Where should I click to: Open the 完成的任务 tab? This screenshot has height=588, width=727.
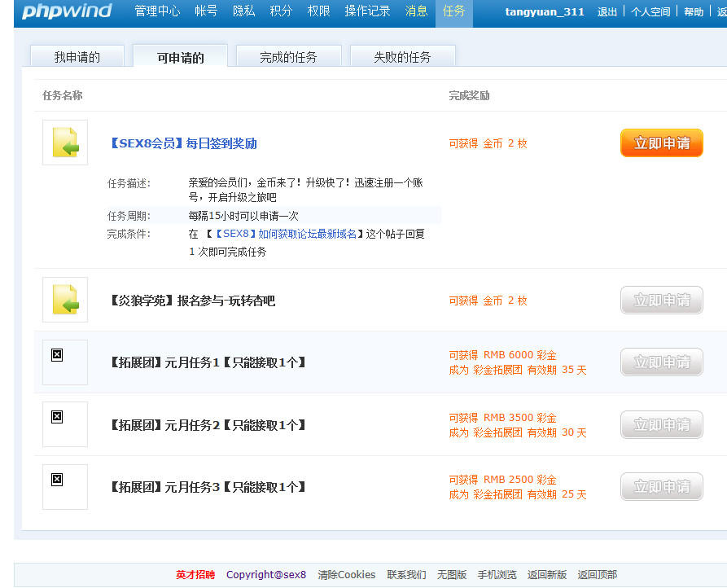[288, 57]
